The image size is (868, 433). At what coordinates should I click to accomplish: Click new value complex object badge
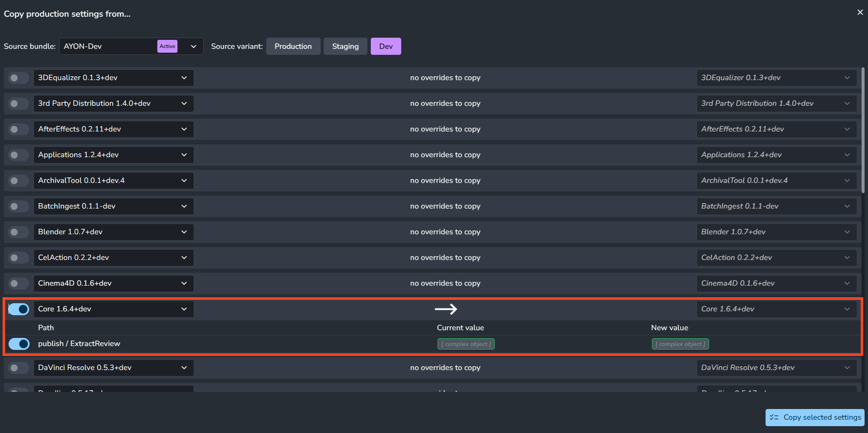click(x=680, y=344)
